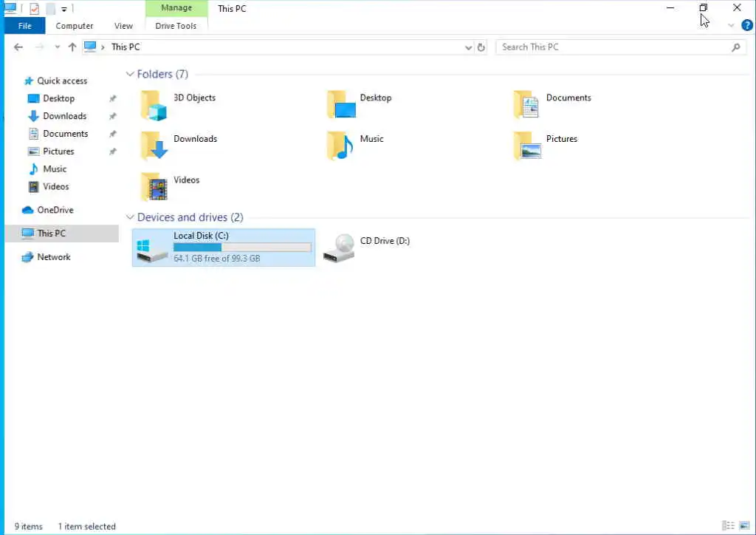Click the Local Disk C: usage bar
This screenshot has width=756, height=535.
click(x=242, y=247)
